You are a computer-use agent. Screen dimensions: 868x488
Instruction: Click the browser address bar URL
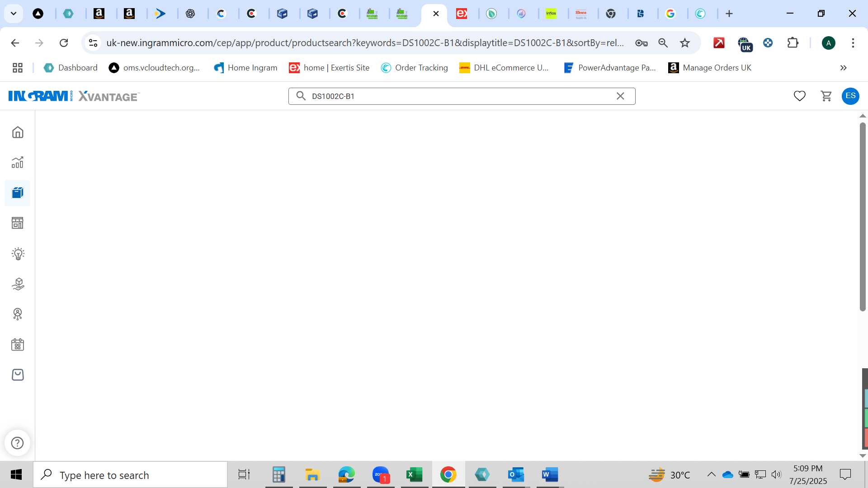tap(365, 43)
